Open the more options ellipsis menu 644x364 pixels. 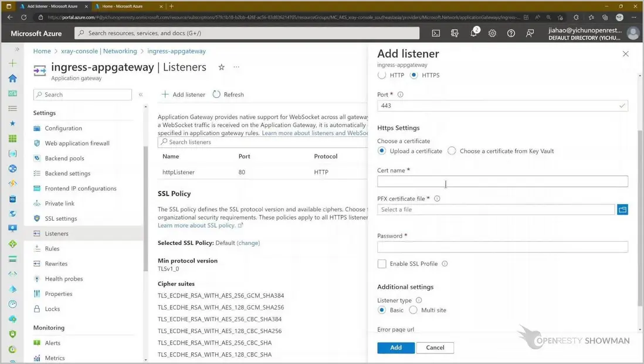(x=236, y=68)
